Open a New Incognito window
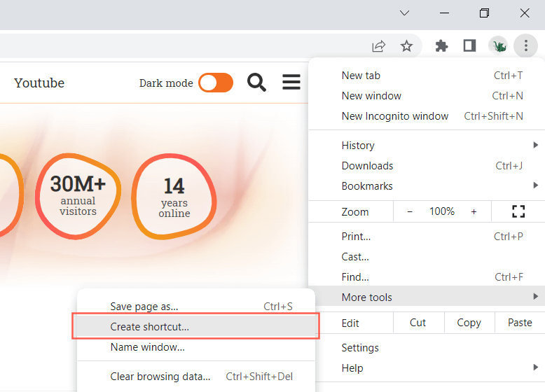Image resolution: width=545 pixels, height=392 pixels. point(395,116)
